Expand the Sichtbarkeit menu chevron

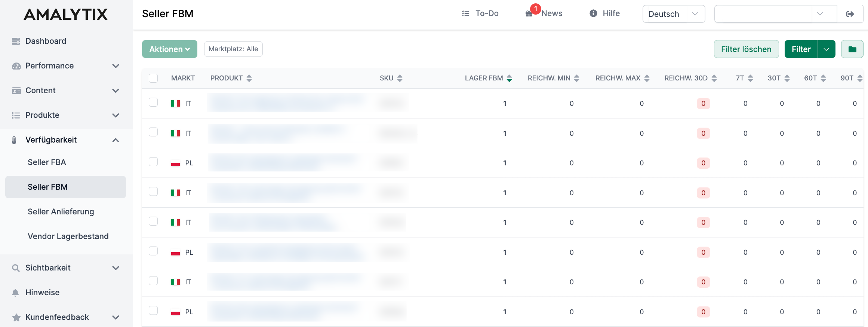(116, 268)
